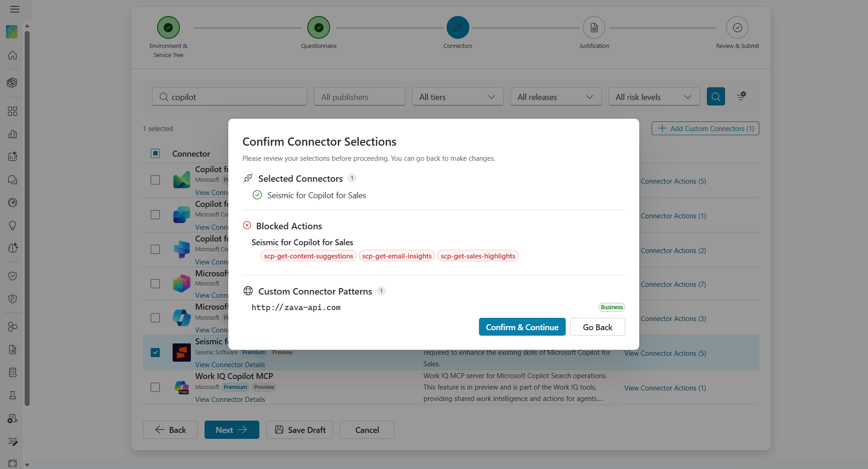Click the scp-get-content-suggestions blocked action tag

[309, 256]
